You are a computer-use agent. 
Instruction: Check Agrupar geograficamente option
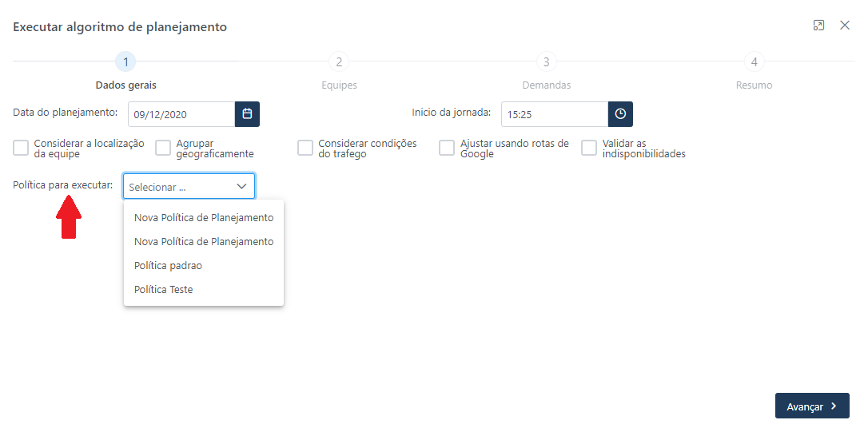coord(163,149)
